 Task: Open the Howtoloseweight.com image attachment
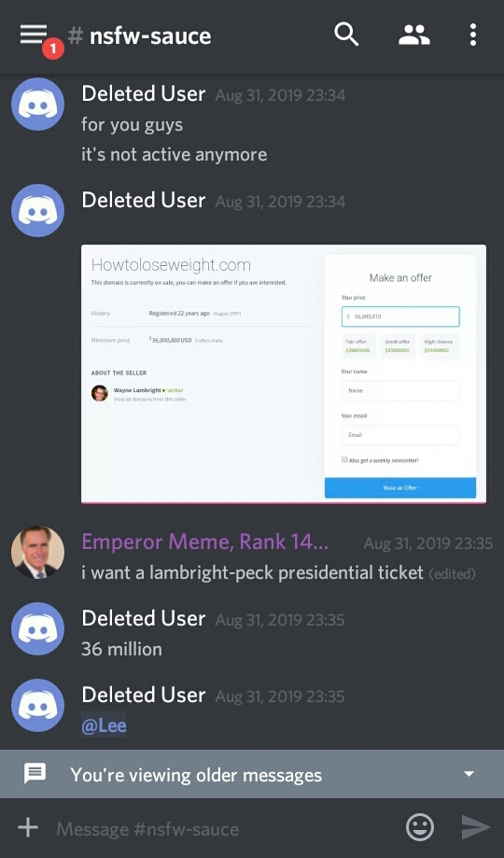coord(284,373)
